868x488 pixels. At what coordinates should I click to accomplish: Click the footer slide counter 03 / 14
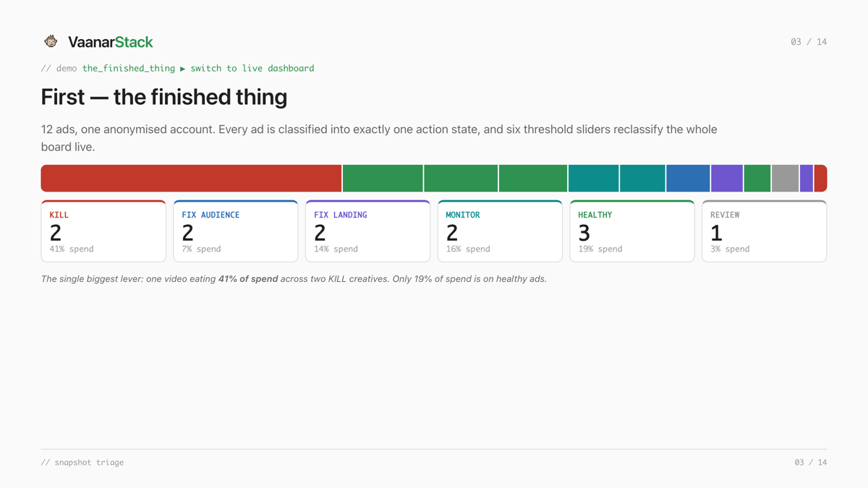click(x=811, y=463)
